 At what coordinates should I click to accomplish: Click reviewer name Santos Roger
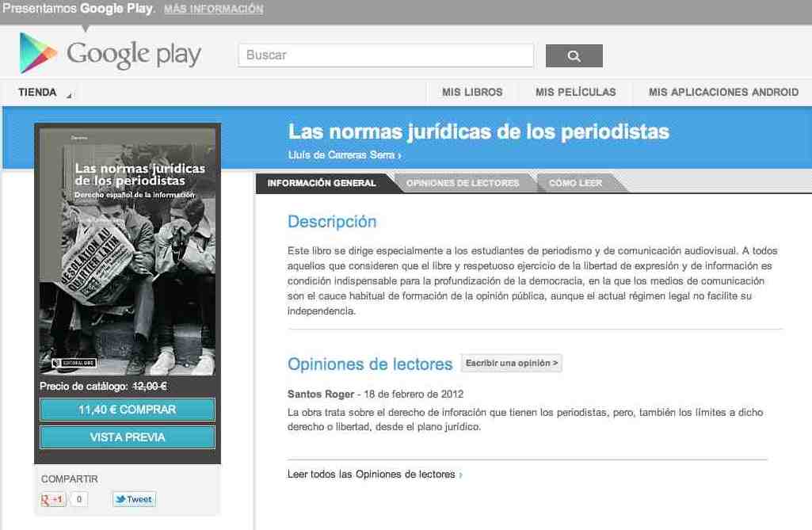(321, 394)
